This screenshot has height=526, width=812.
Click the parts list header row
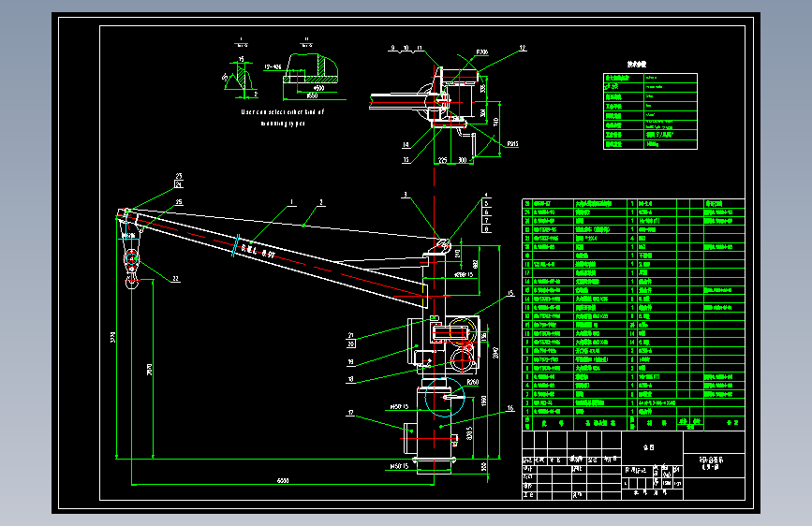pyautogui.click(x=633, y=423)
